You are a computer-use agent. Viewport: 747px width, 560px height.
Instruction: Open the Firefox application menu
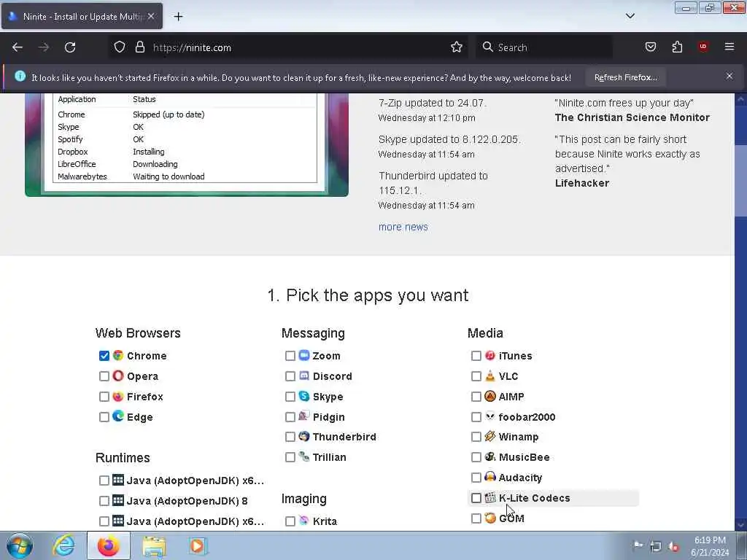click(729, 47)
